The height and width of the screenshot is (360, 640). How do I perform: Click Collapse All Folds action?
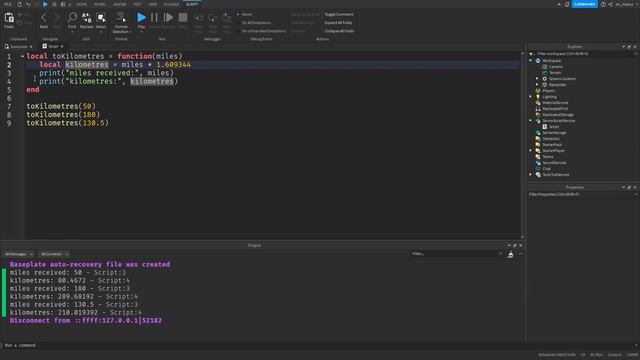coord(339,31)
